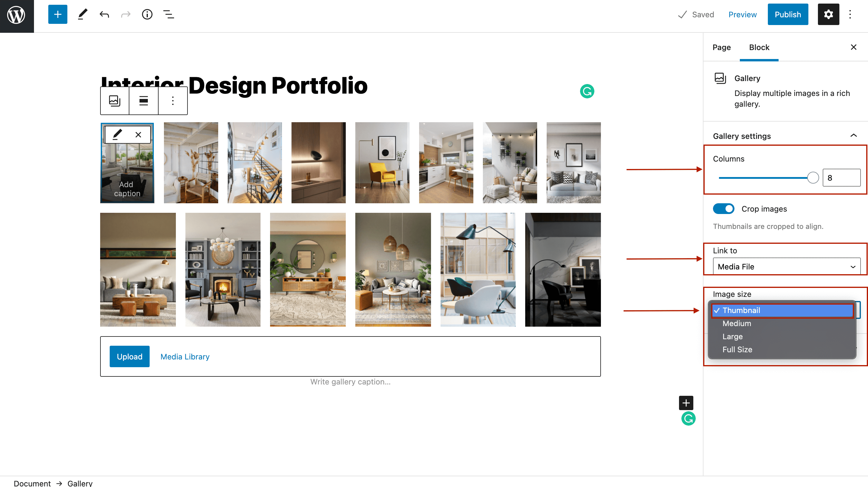Select Thumbnail from Image size dropdown

pos(781,310)
